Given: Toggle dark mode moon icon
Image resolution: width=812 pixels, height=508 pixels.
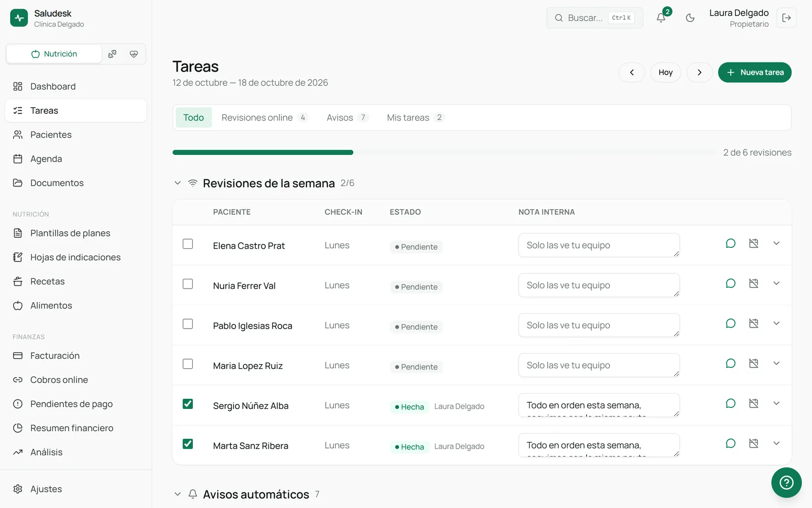Looking at the screenshot, I should (x=690, y=18).
